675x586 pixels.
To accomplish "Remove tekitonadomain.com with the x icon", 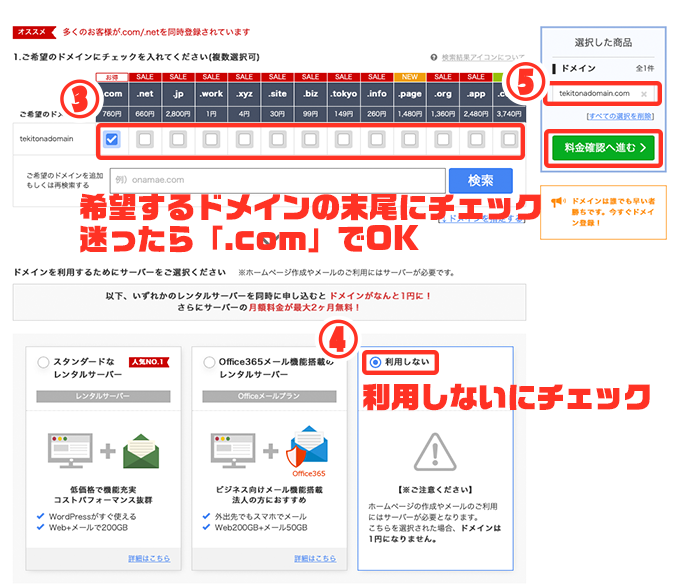I will [x=644, y=94].
